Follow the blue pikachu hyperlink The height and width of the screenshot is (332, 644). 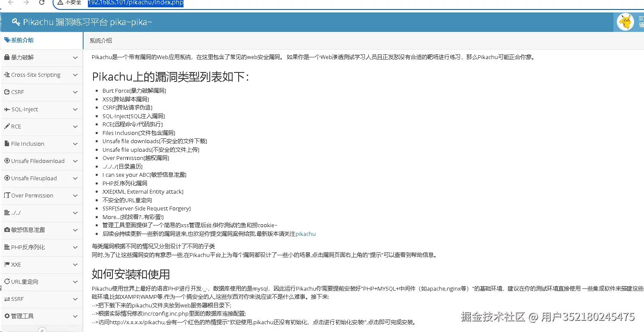(305, 234)
